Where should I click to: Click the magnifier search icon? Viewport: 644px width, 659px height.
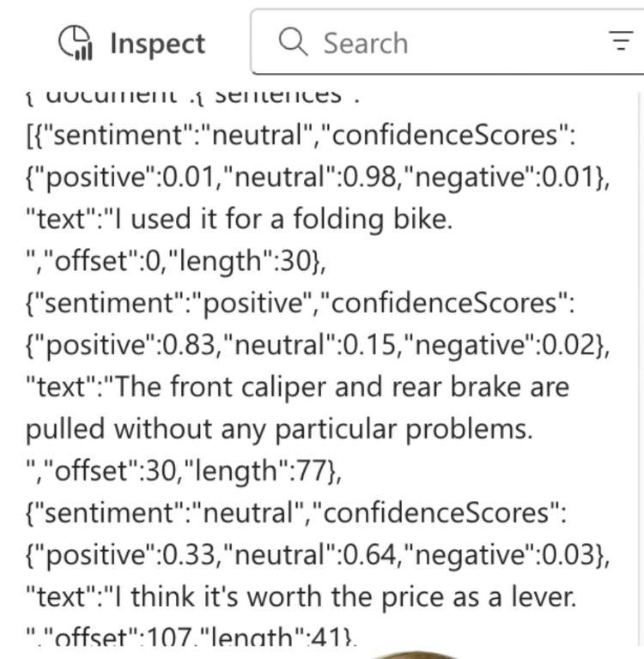[294, 42]
